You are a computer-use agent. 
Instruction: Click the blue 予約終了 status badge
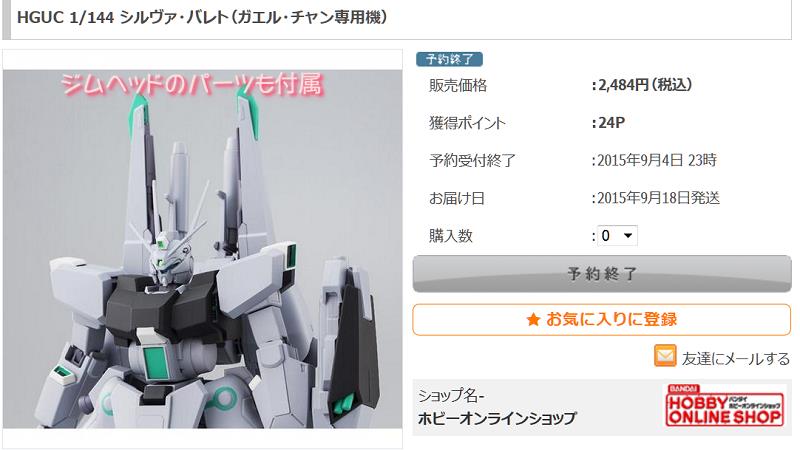coord(449,59)
